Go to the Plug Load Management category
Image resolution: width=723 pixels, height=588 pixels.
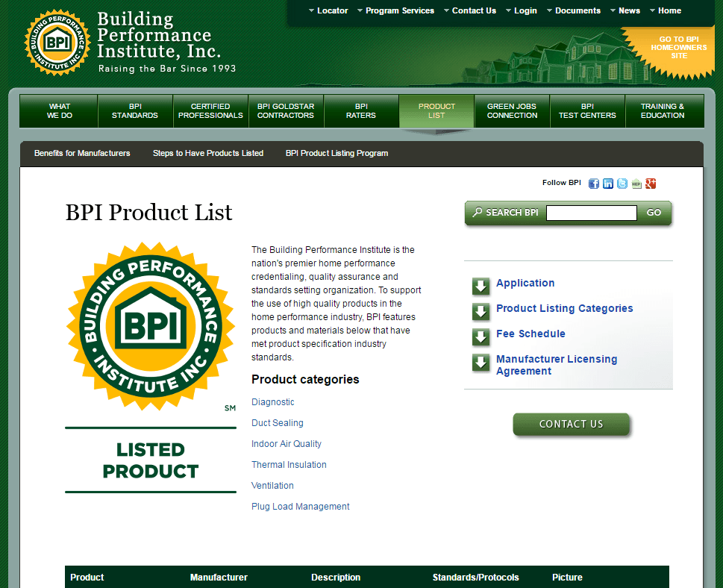click(300, 507)
